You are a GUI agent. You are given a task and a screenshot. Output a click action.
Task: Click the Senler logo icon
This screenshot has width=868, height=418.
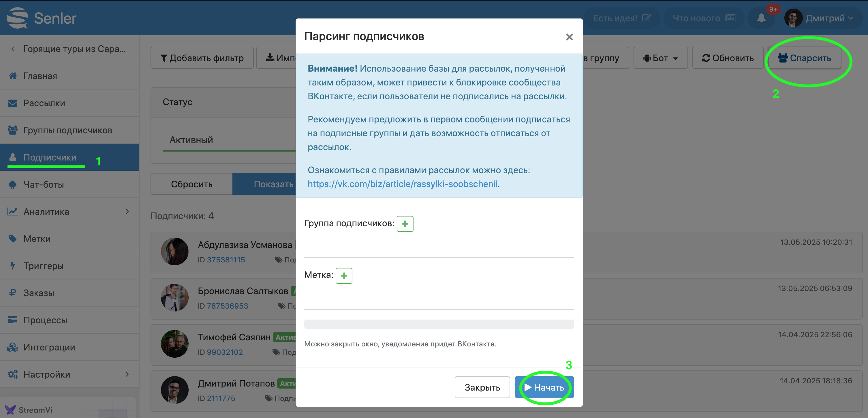point(18,18)
